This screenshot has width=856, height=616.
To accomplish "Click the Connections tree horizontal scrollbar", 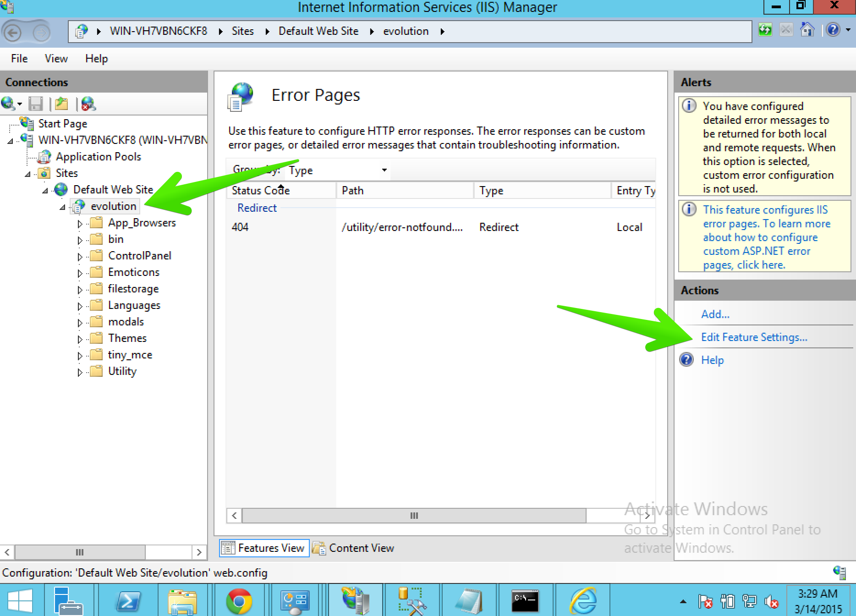I will (80, 552).
